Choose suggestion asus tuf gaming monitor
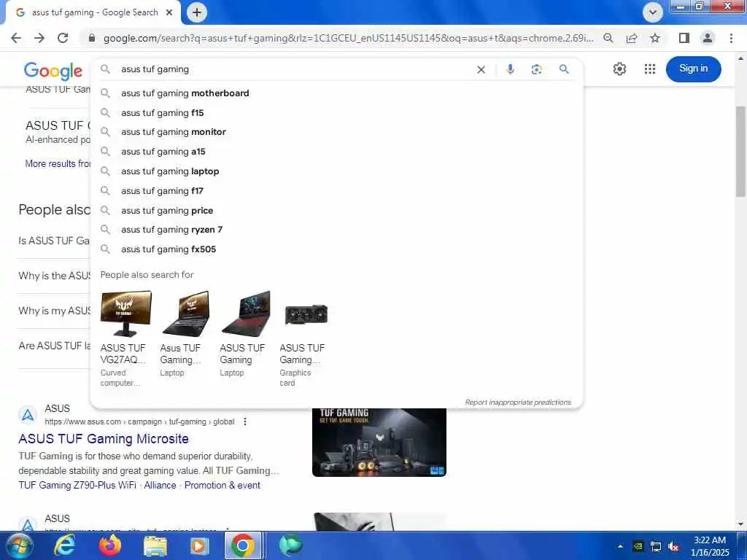 336,132
